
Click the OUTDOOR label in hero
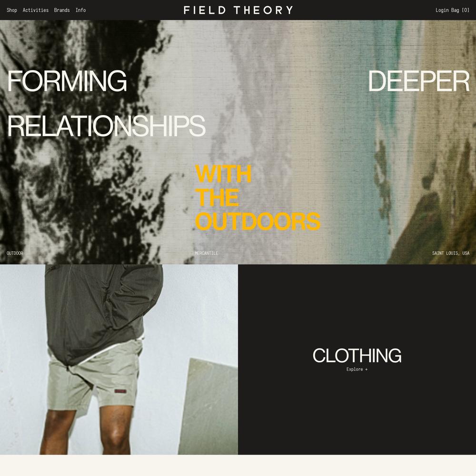tap(15, 253)
